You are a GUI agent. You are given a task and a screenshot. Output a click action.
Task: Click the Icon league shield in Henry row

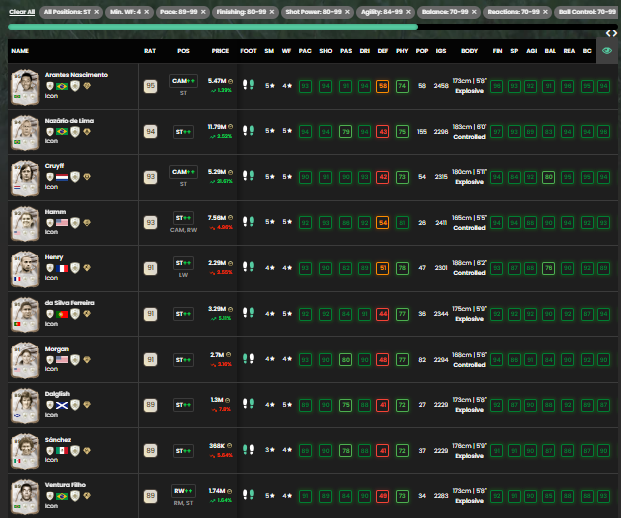75,268
